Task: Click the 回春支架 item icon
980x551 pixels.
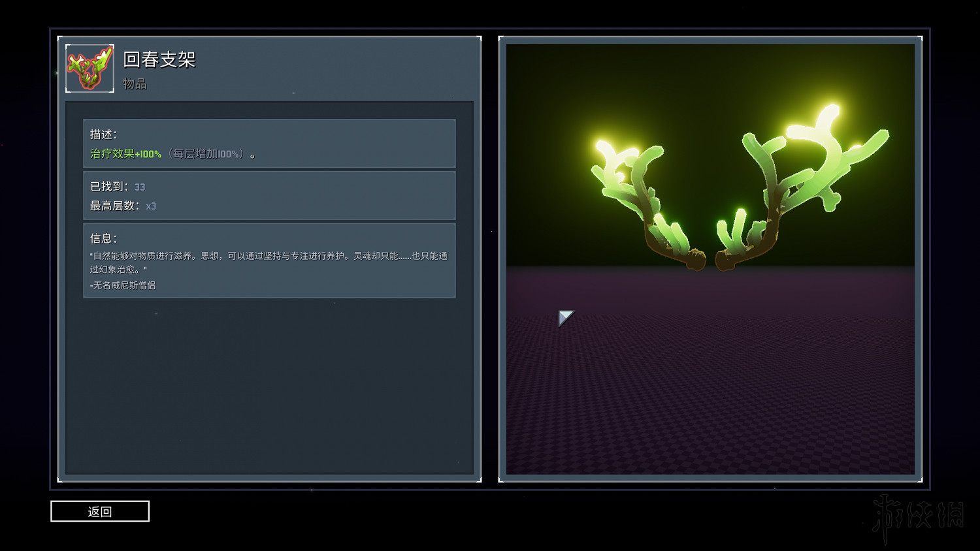Action: tap(90, 68)
